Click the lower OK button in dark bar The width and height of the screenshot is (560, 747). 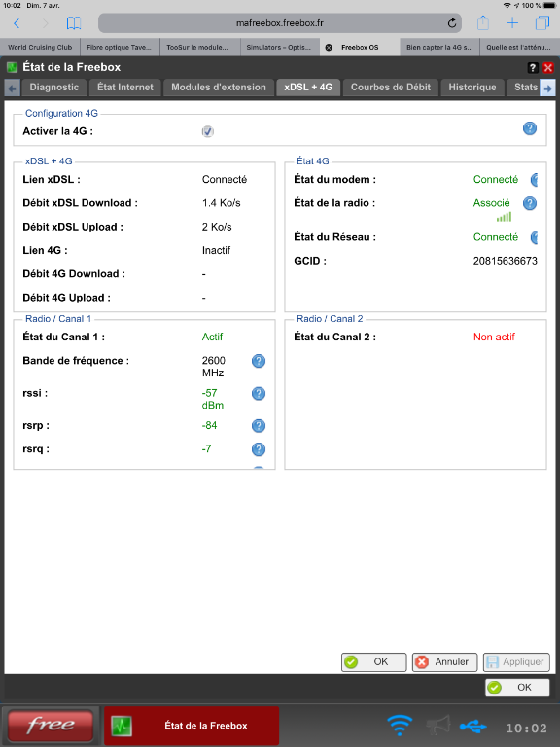click(517, 688)
